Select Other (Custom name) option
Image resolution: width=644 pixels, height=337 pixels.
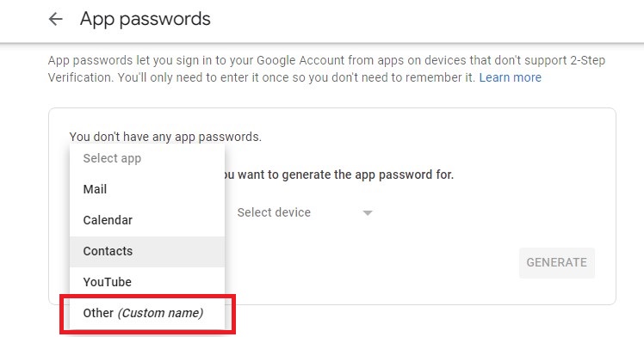(x=147, y=313)
